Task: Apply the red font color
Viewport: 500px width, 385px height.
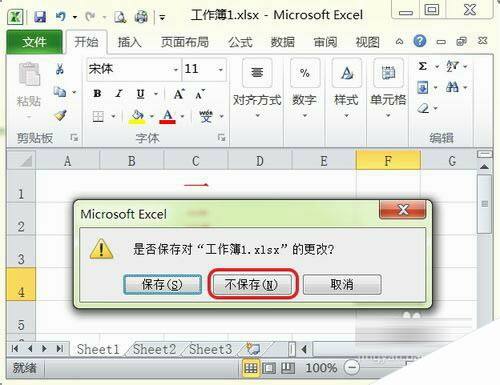Action: tap(168, 117)
